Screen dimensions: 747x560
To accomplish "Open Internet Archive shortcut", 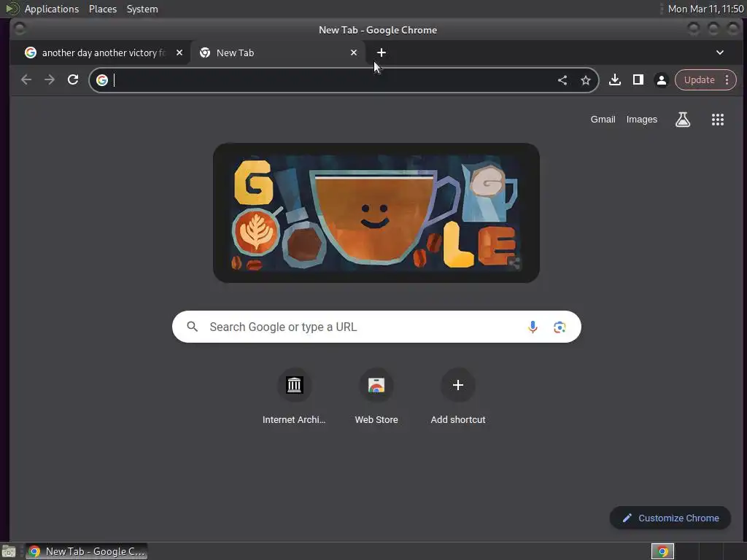I will point(294,396).
